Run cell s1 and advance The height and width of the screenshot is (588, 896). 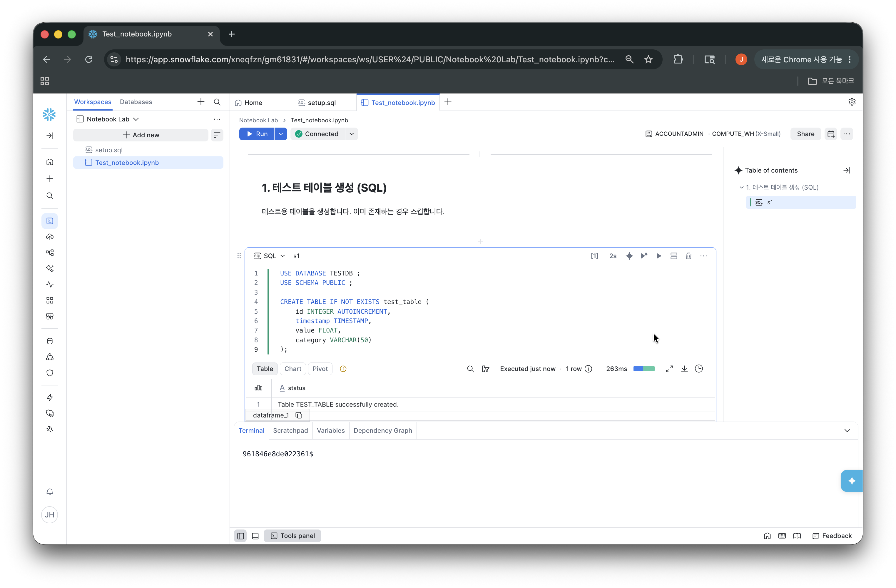click(x=644, y=256)
